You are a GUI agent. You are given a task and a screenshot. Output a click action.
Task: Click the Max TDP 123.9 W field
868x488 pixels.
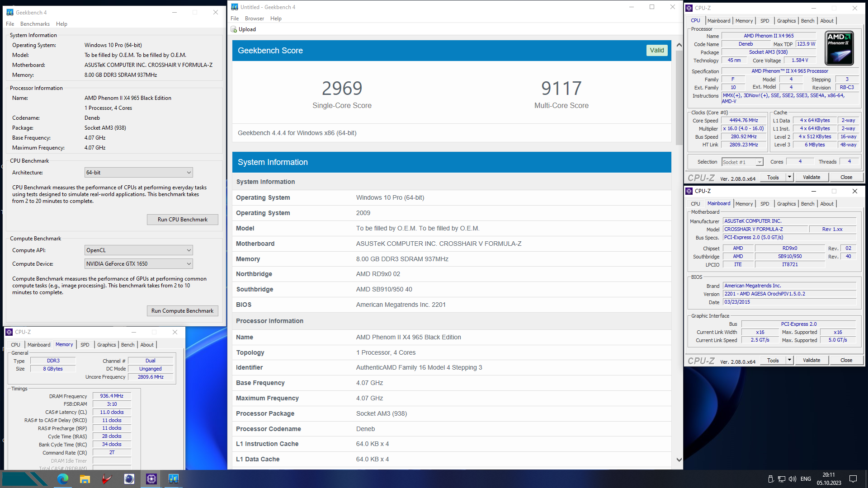(806, 44)
